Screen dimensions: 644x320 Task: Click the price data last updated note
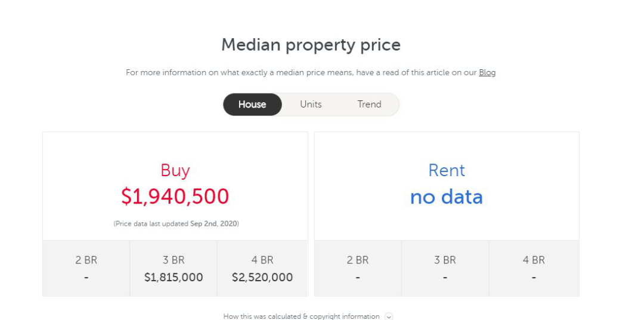click(x=176, y=224)
